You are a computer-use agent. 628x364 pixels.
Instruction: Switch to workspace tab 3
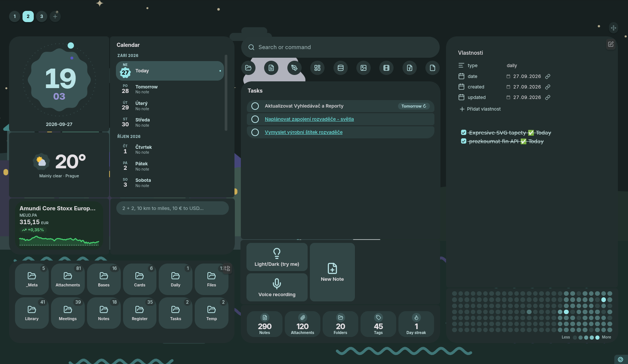pos(42,16)
